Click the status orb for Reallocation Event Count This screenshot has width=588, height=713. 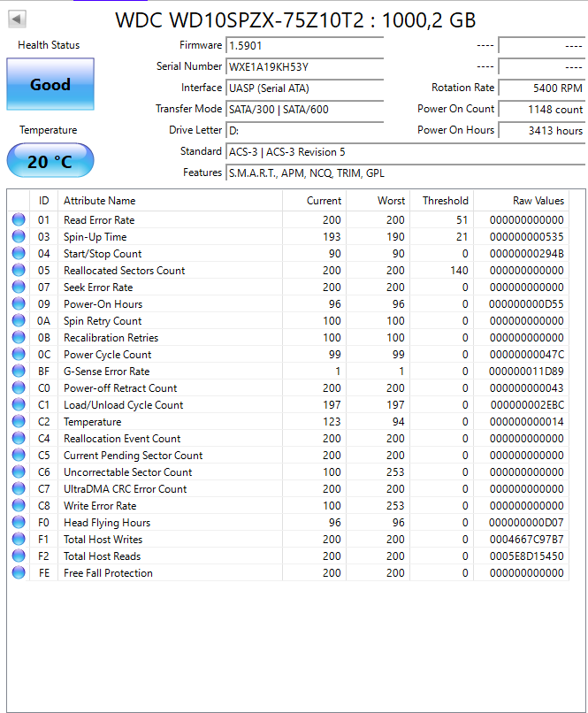[x=19, y=439]
